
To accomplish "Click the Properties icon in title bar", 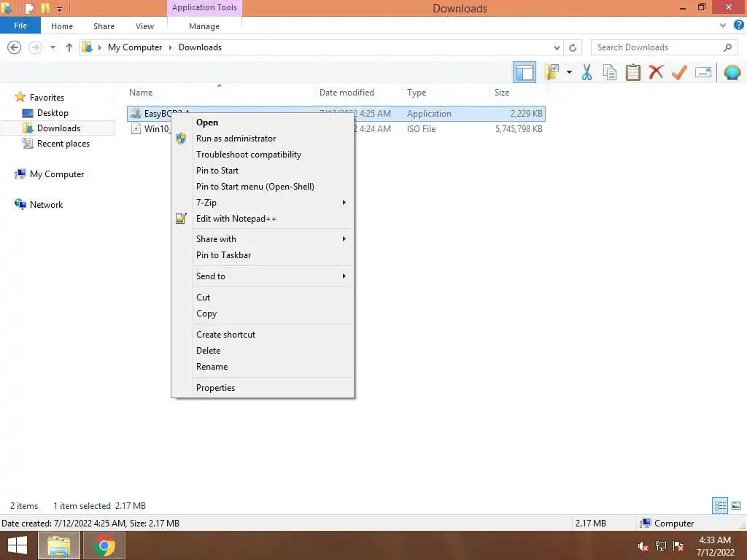I will 29,8.
